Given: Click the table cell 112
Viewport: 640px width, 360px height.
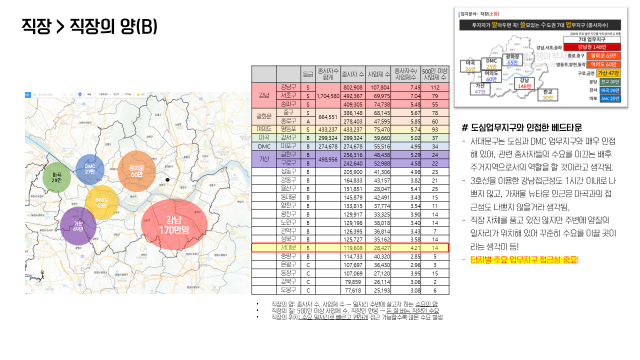Looking at the screenshot, I should (x=435, y=87).
